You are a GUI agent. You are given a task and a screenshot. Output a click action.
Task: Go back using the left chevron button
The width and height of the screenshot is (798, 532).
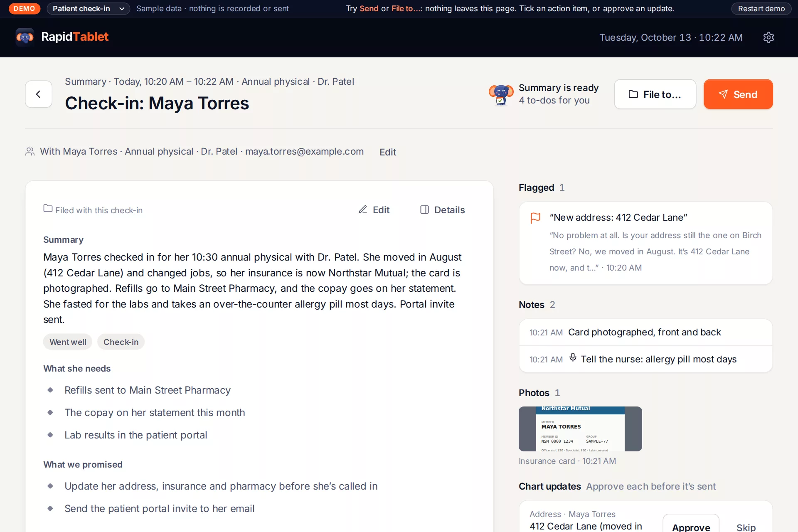coord(39,94)
